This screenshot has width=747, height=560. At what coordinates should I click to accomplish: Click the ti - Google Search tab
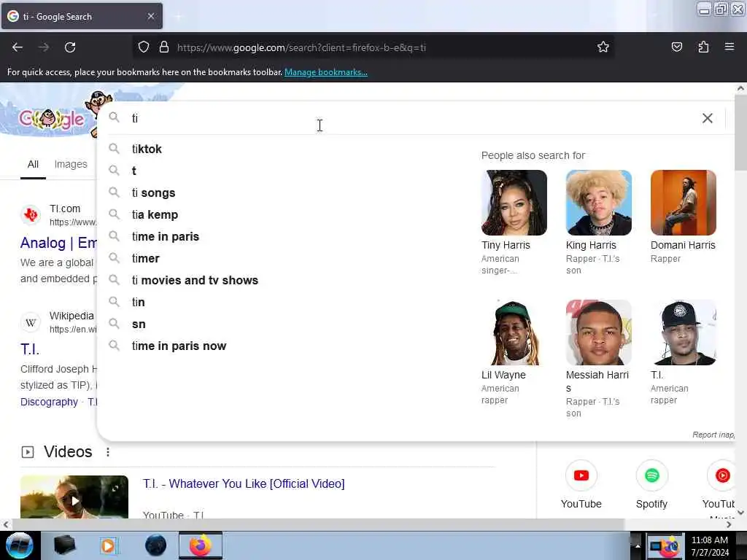[82, 17]
